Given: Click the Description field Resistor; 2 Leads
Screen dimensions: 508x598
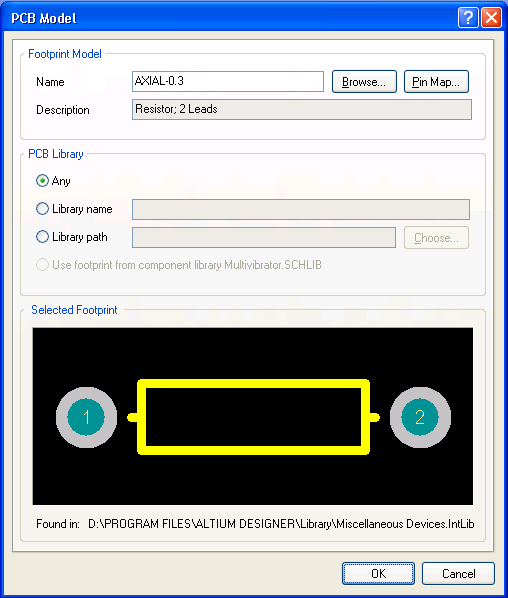Looking at the screenshot, I should (x=302, y=109).
